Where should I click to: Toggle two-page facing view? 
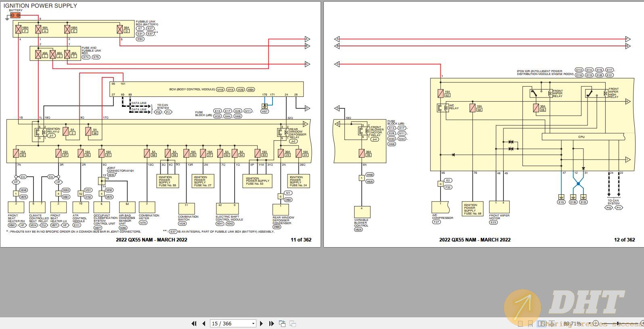click(x=541, y=323)
